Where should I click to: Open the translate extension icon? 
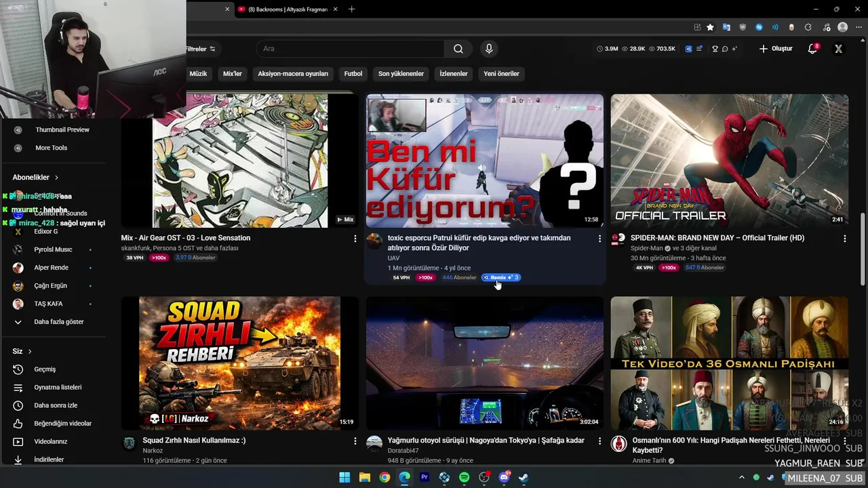point(726,27)
